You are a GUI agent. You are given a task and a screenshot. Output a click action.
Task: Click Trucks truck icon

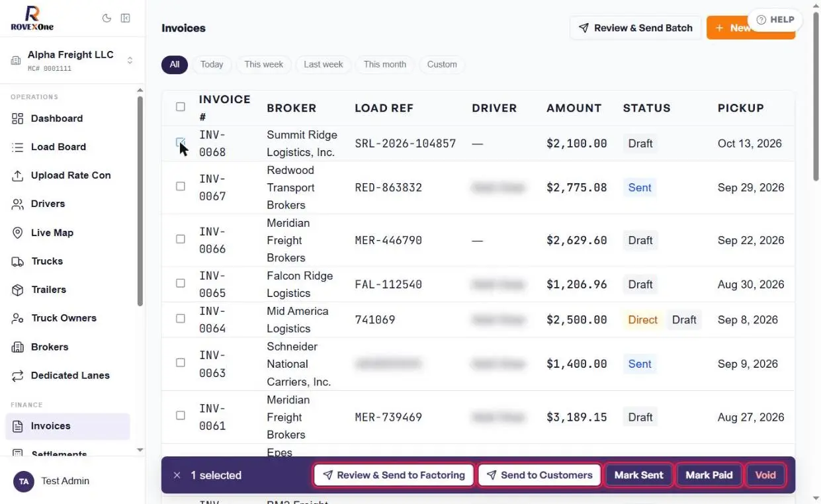click(18, 261)
